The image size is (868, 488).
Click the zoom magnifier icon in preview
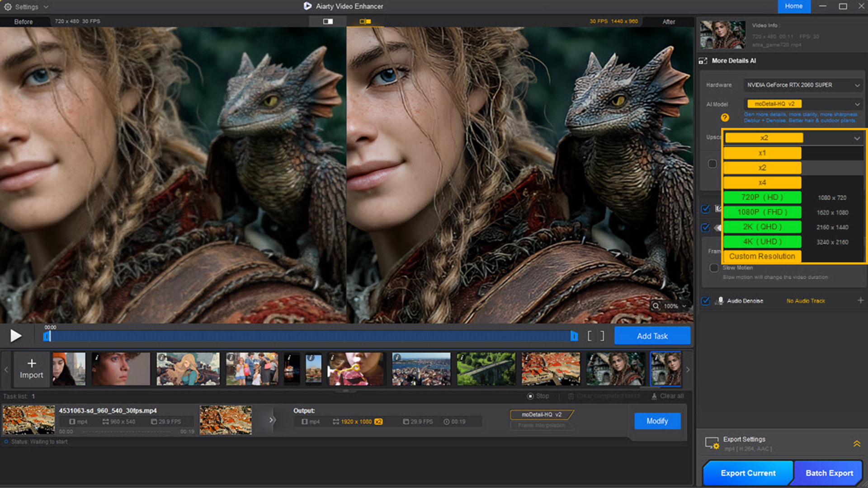[x=656, y=306]
